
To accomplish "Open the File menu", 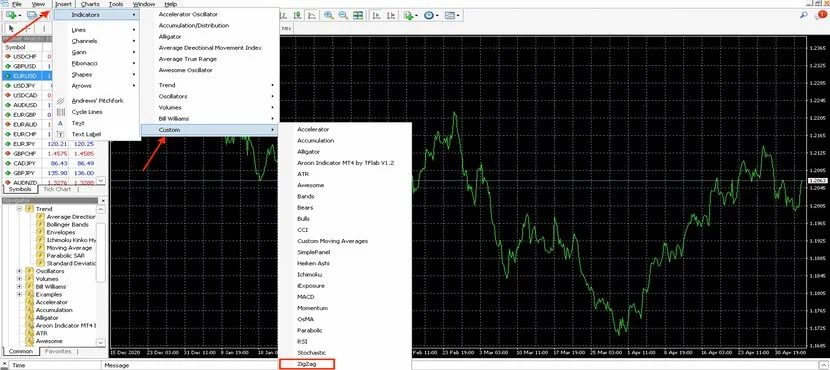I will (x=16, y=4).
